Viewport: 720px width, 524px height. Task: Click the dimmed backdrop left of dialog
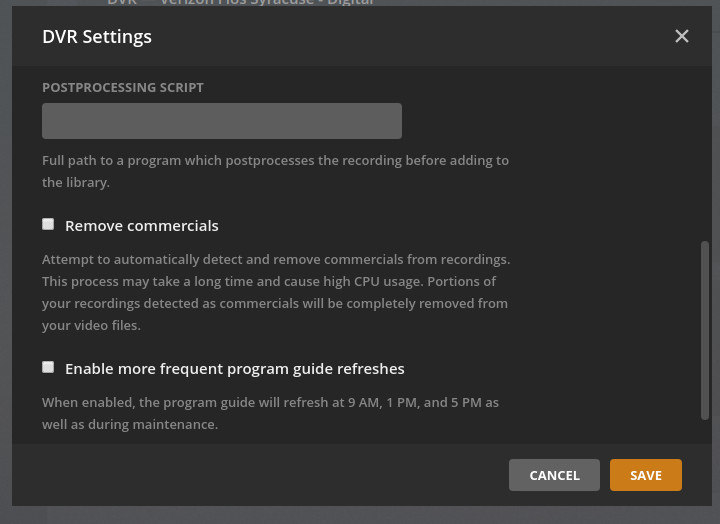point(5,260)
